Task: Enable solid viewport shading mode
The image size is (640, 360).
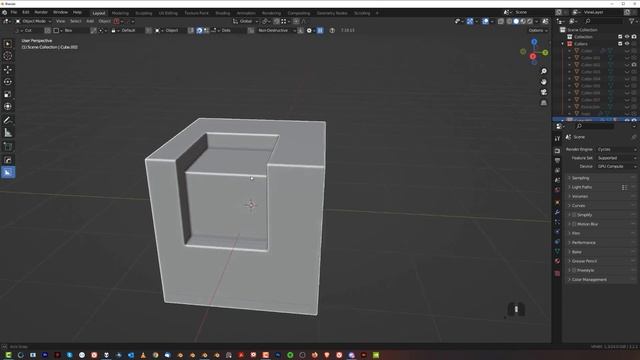Action: pos(516,21)
